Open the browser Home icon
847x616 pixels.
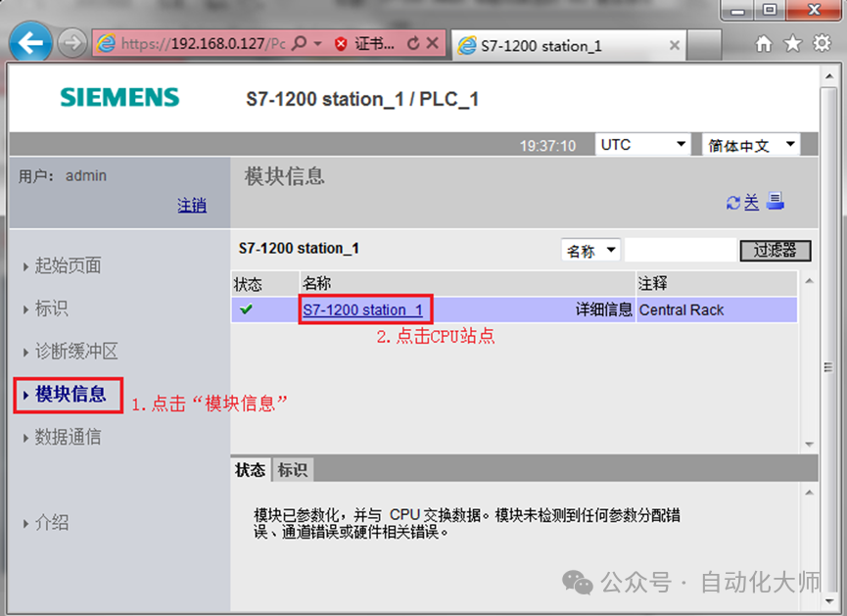point(763,43)
